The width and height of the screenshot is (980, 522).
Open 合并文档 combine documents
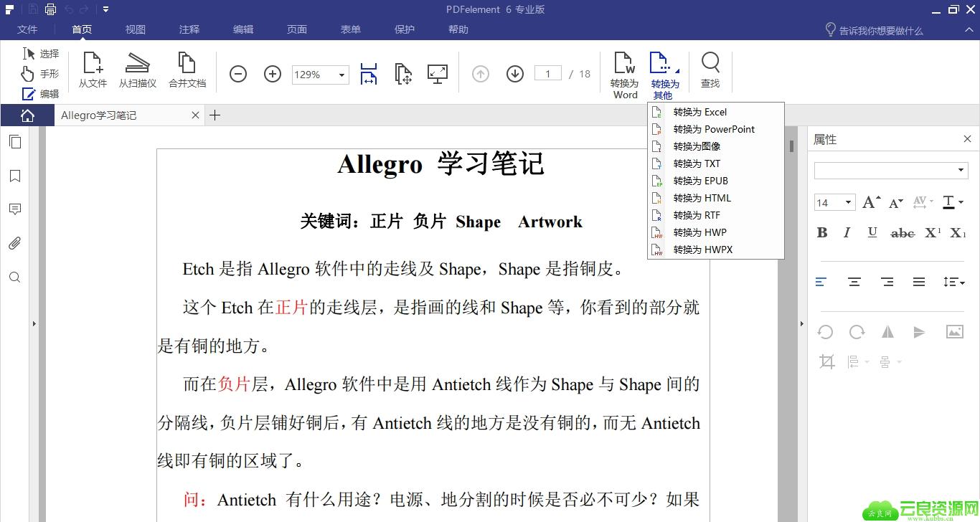pyautogui.click(x=187, y=70)
